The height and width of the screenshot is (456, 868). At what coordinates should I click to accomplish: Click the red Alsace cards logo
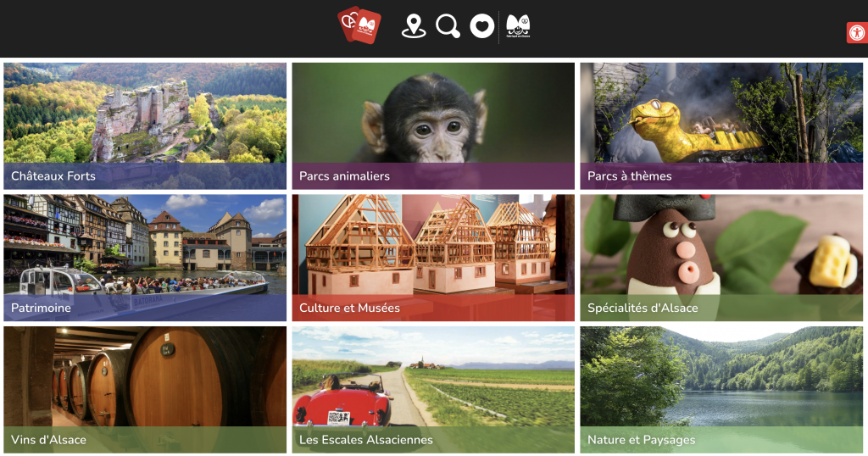[359, 25]
